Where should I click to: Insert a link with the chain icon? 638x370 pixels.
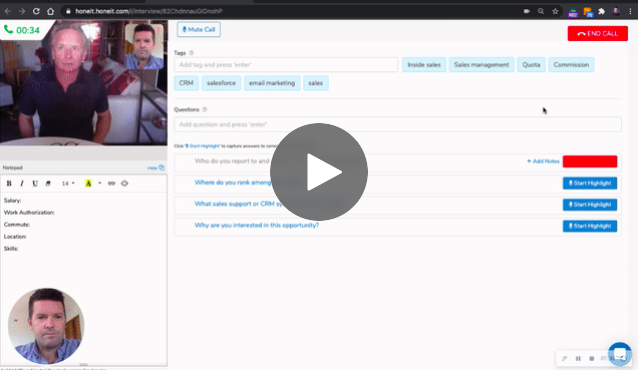pos(111,184)
